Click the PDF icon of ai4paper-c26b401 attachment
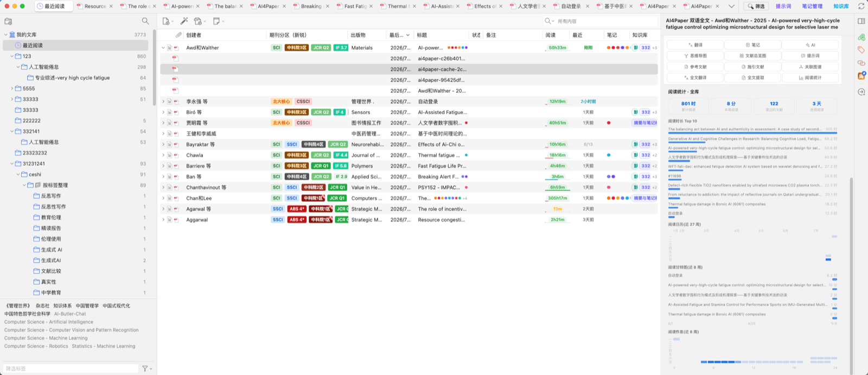Image resolution: width=868 pixels, height=375 pixels. click(175, 59)
